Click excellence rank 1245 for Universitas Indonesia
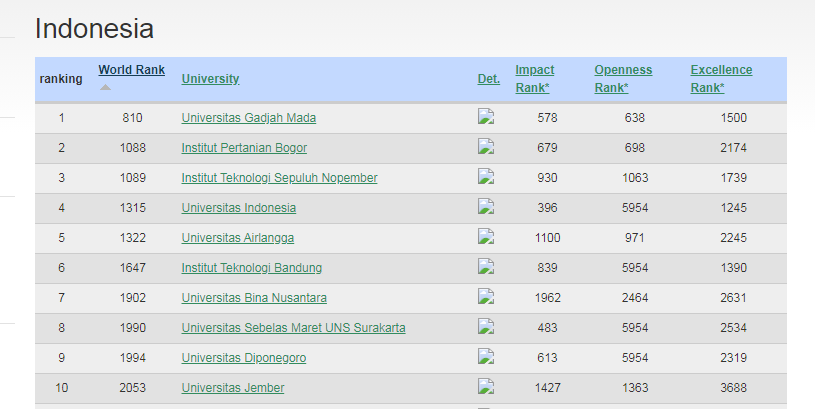 pos(733,208)
